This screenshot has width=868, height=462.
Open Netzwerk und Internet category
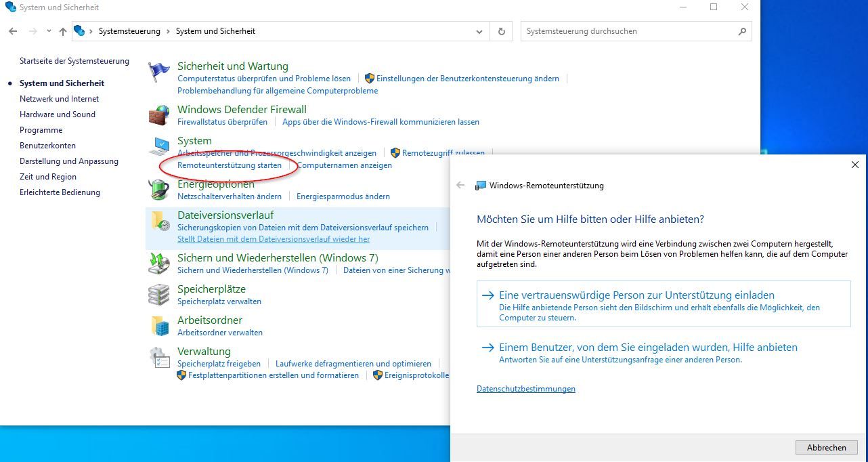coord(59,99)
